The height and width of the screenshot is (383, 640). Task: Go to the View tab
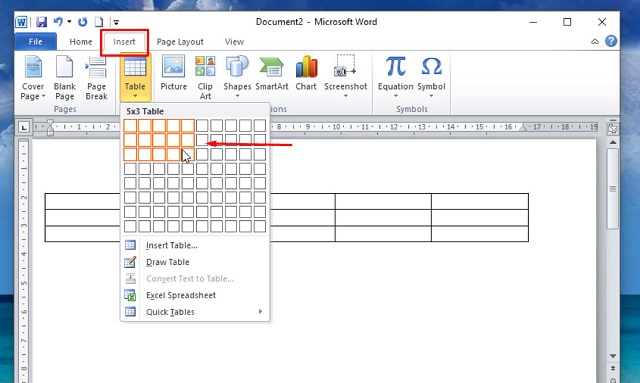234,42
